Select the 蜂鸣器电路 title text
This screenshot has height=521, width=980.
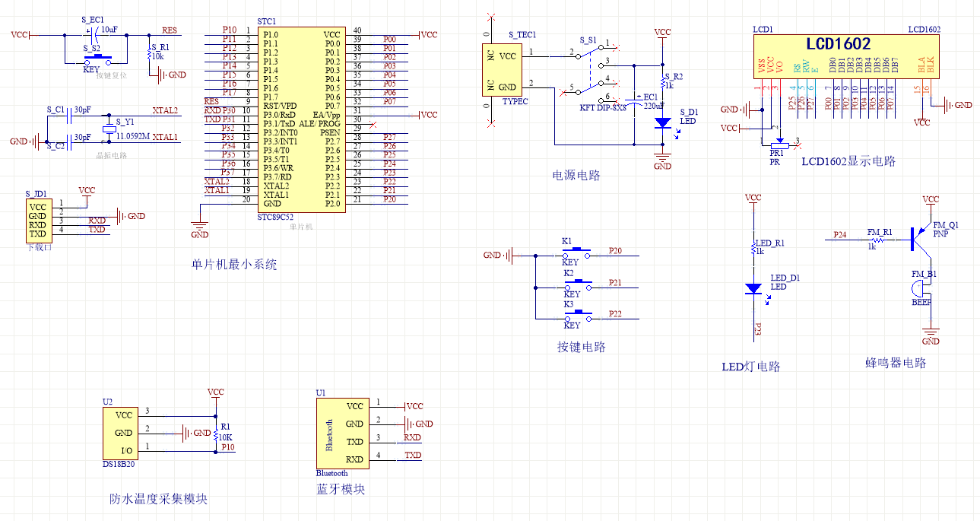click(896, 364)
